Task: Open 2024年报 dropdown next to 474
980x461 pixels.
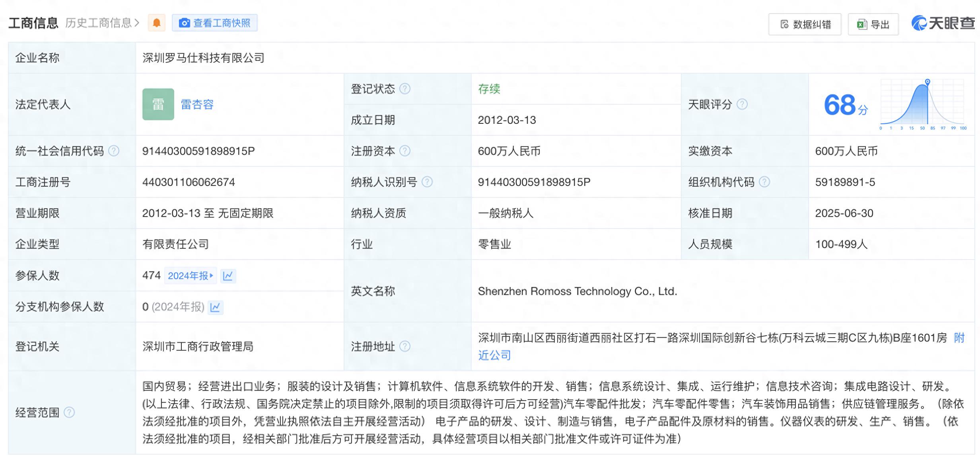Action: [x=191, y=275]
